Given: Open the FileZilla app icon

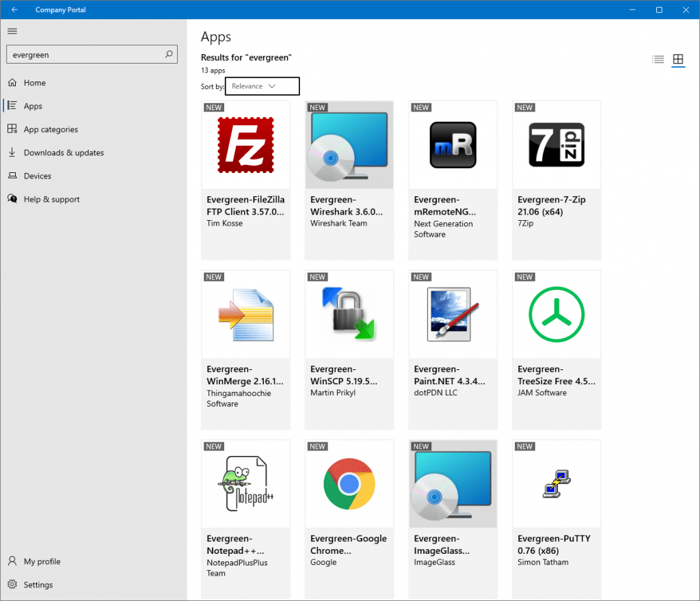Looking at the screenshot, I should click(245, 145).
